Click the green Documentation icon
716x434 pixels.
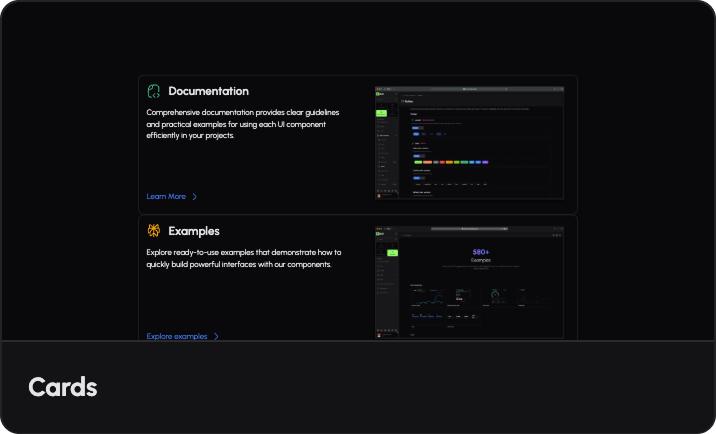click(154, 91)
